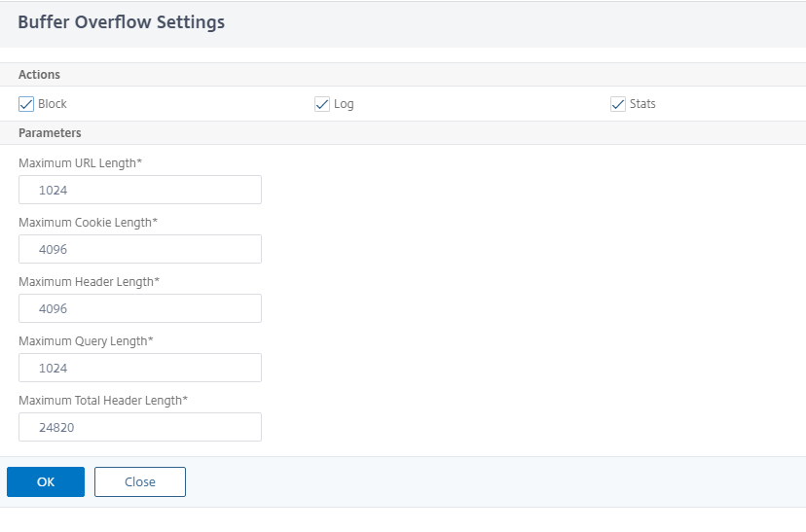Click the Log label text
Image resolution: width=806 pixels, height=532 pixels.
[x=344, y=104]
